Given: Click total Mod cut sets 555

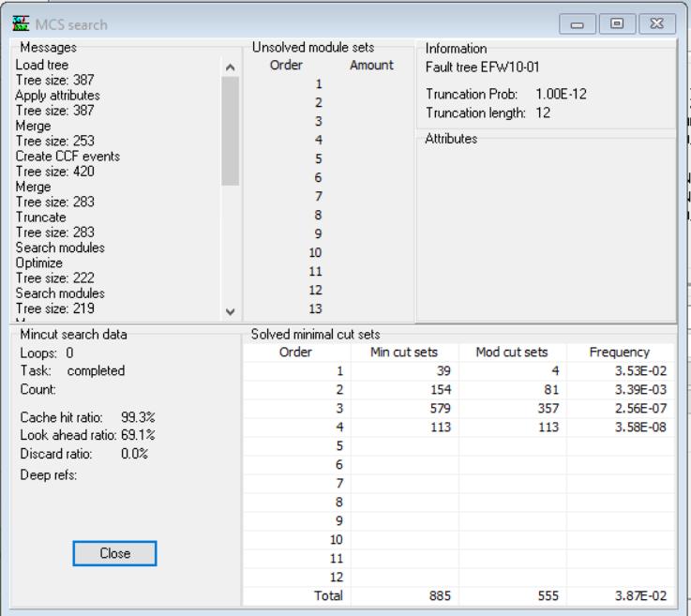Looking at the screenshot, I should pyautogui.click(x=548, y=595).
